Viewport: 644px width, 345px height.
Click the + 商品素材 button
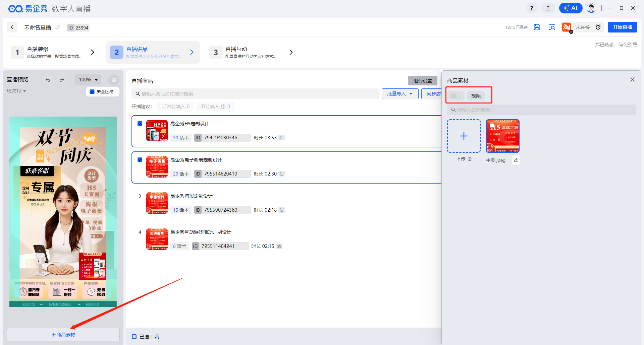tap(63, 335)
